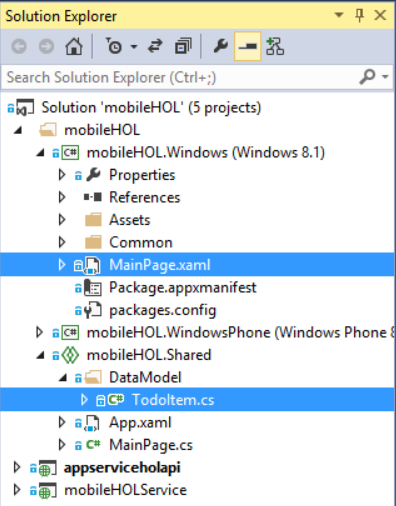Click the search magnifier icon
Viewport: 396px width, 506px height.
[x=368, y=77]
